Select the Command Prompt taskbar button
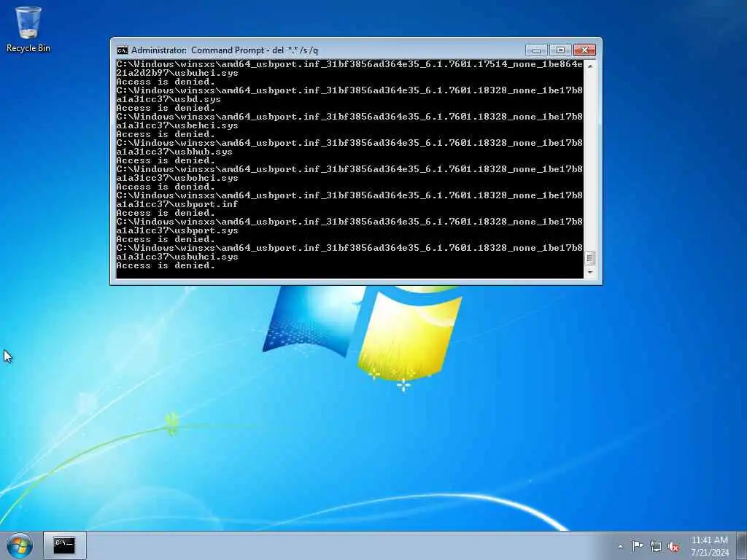Screen dimensions: 747x560 tap(65, 545)
